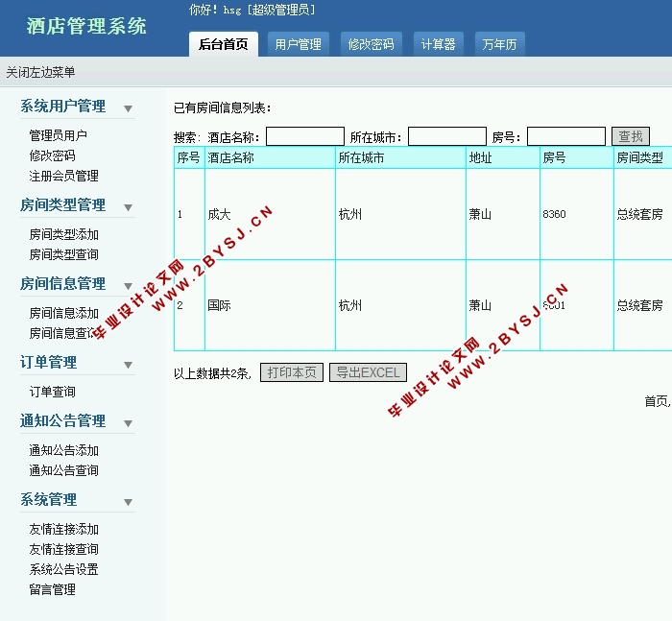Viewport: 672px width, 621px height.
Task: Open 房间类型查询 page
Action: pos(64,254)
